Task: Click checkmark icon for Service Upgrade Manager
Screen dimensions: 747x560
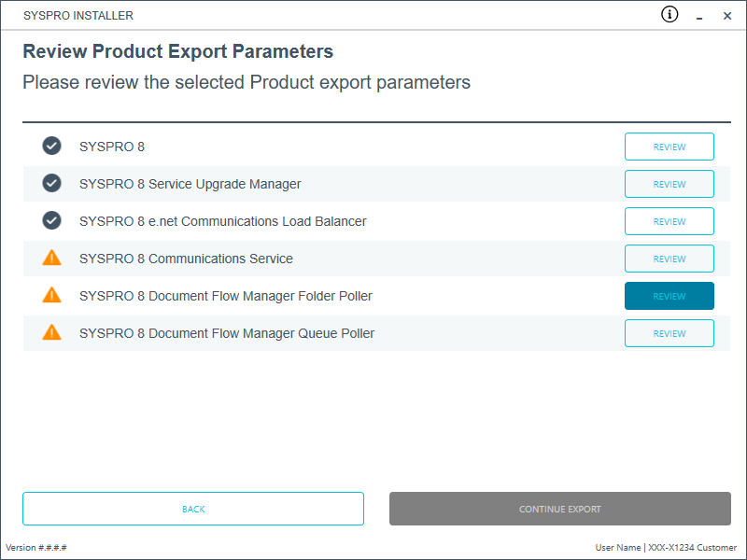Action: pyautogui.click(x=51, y=184)
